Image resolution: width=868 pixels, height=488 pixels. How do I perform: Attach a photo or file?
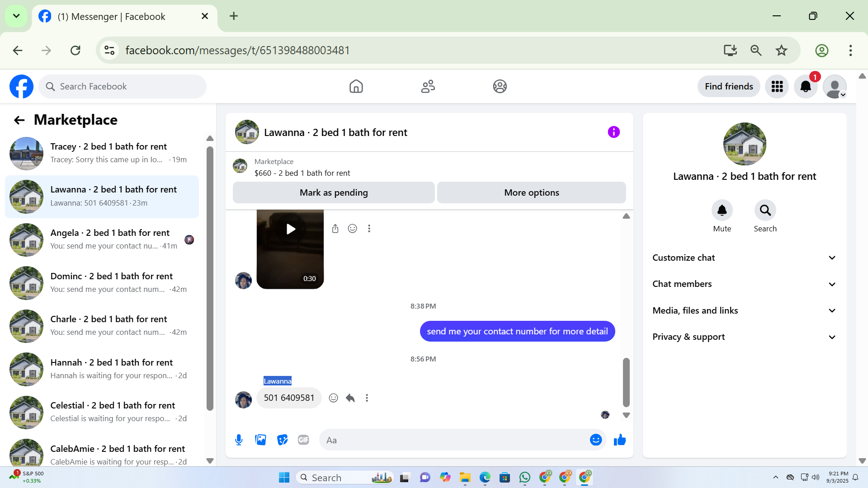click(260, 440)
